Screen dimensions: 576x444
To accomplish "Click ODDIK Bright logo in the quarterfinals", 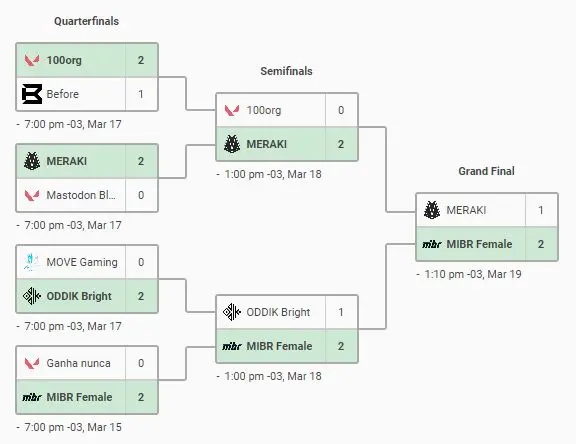I will click(x=32, y=296).
